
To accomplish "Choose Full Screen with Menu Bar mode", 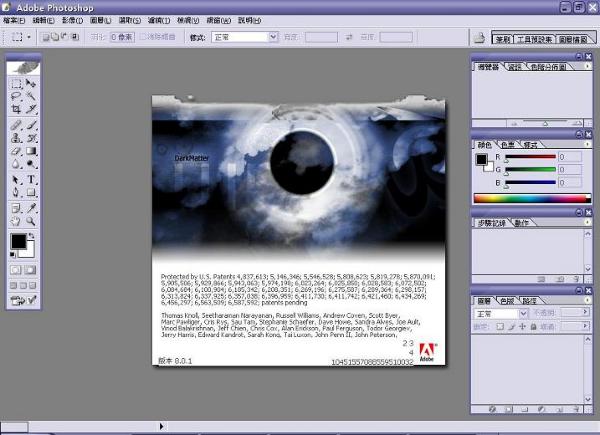I will 23,285.
